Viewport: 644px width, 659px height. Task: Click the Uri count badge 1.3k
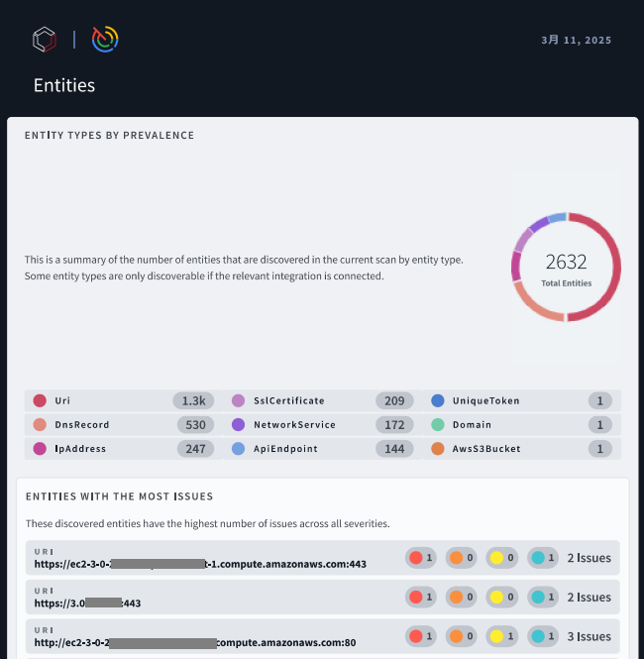click(x=192, y=401)
